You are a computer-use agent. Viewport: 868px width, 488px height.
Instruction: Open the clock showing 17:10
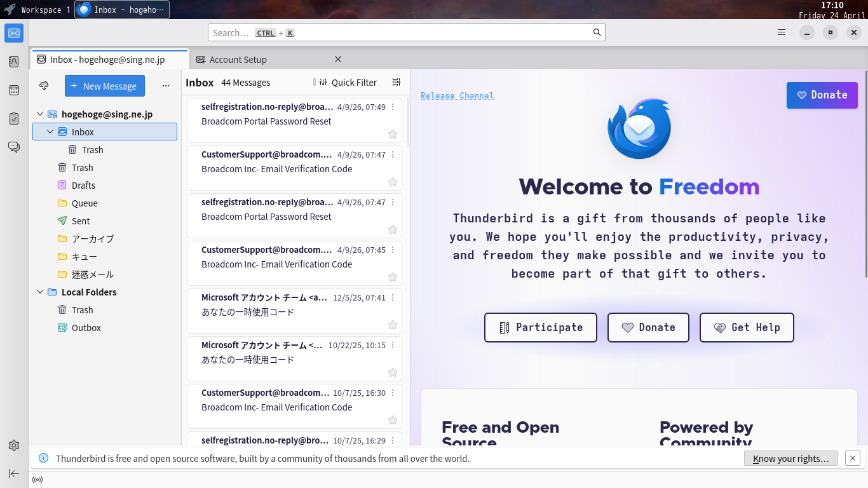832,5
